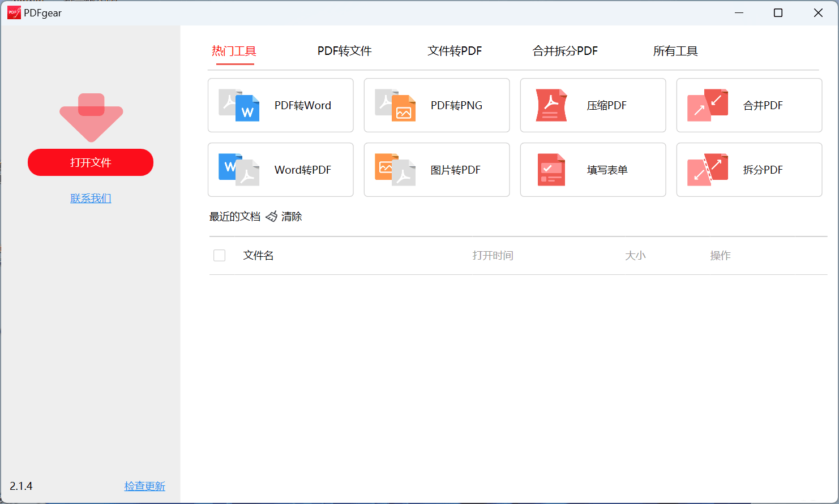This screenshot has width=839, height=504.
Task: Click the 压缩PDF compression icon
Action: click(x=551, y=105)
